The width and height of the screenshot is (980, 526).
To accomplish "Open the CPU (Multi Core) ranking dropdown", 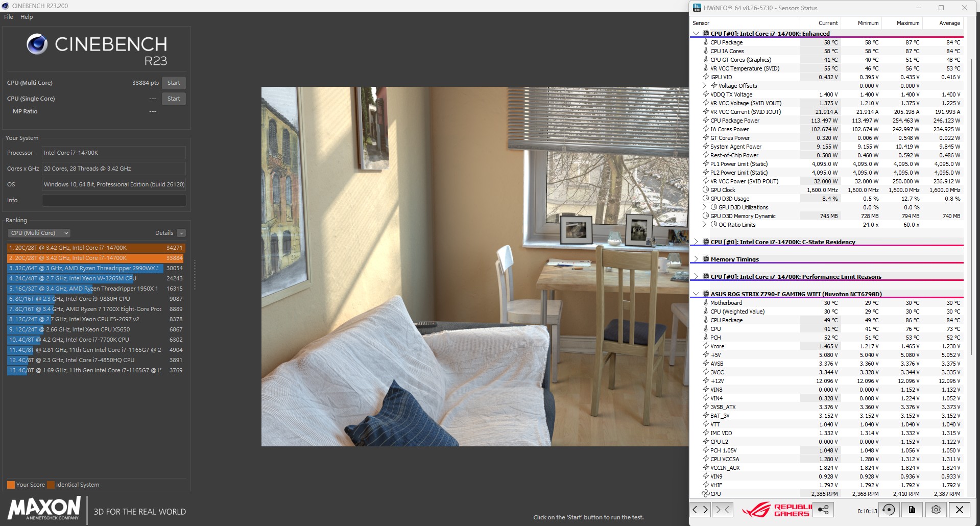I will [39, 233].
